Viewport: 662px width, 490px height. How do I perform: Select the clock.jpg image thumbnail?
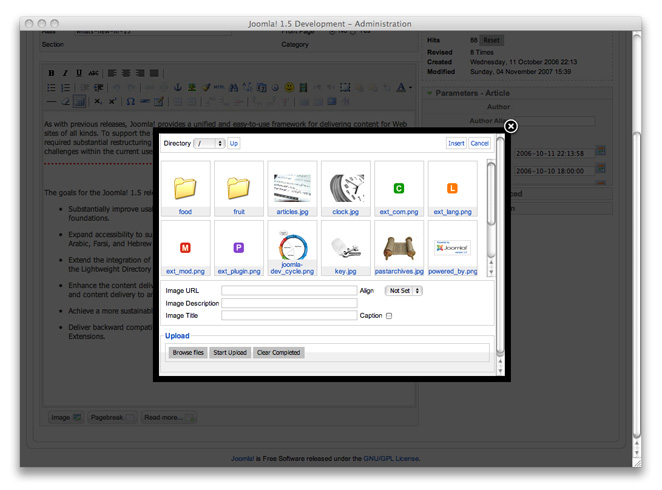[346, 187]
